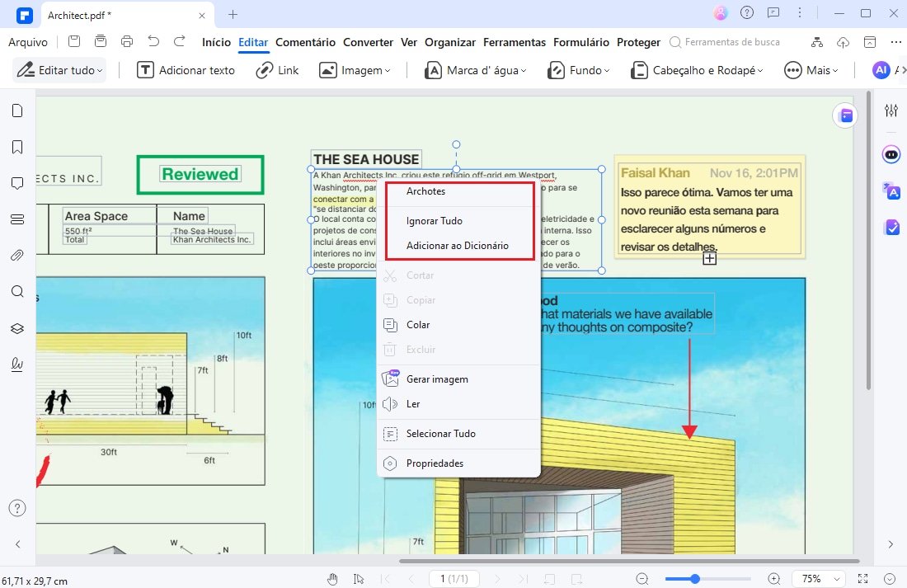The width and height of the screenshot is (907, 588).
Task: Click the vertical scrollbar
Action: 868,240
